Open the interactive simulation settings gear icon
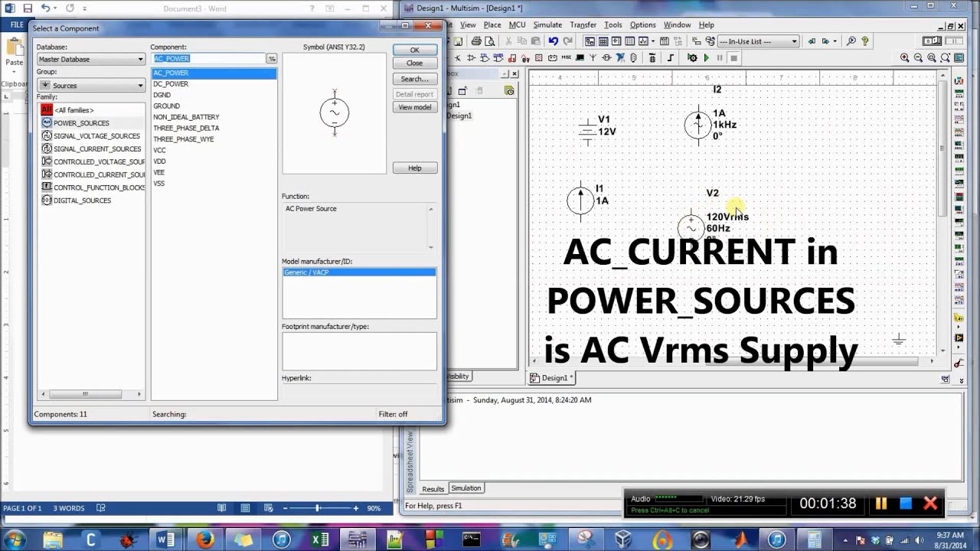Screen dimensions: 980x551 pyautogui.click(x=692, y=57)
